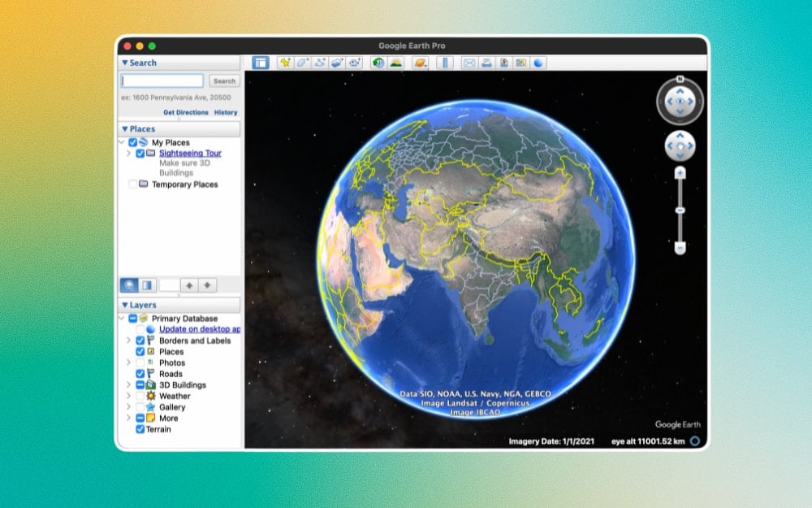Enable the Weather layer checkbox

point(140,396)
